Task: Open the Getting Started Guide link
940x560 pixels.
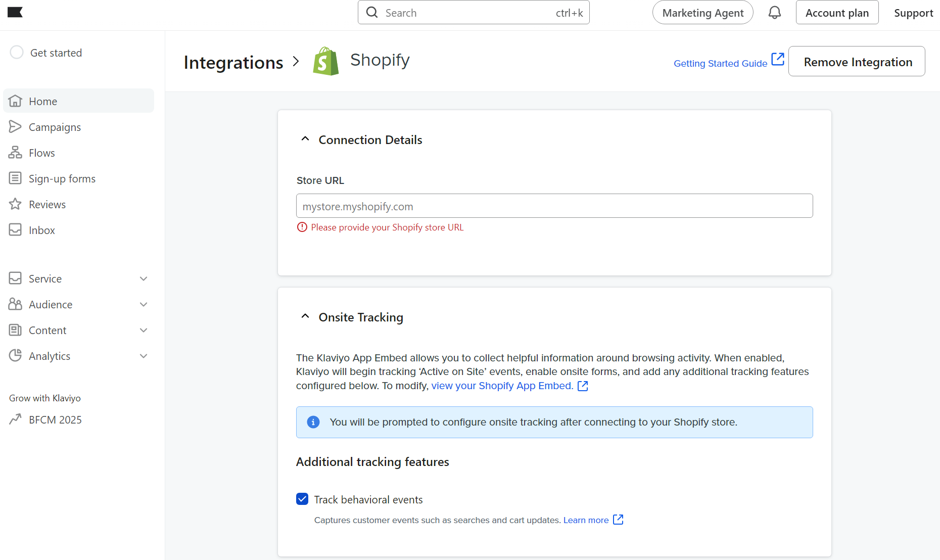Action: click(721, 63)
